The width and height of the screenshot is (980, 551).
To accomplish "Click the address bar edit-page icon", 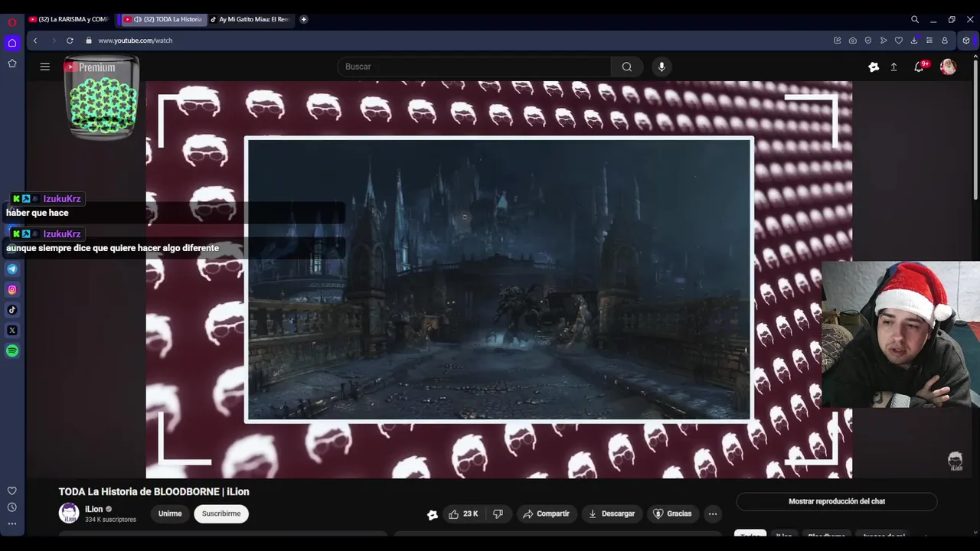I will [x=837, y=41].
